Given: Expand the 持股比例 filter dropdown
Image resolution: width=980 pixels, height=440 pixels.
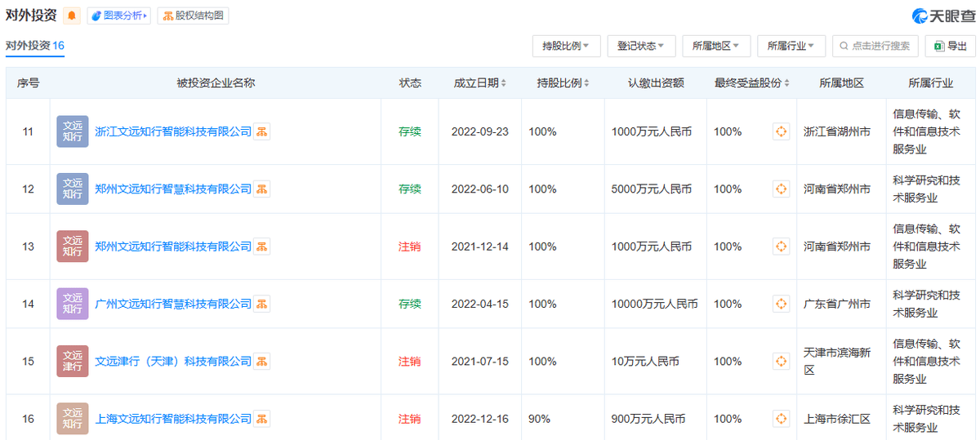Looking at the screenshot, I should click(566, 47).
